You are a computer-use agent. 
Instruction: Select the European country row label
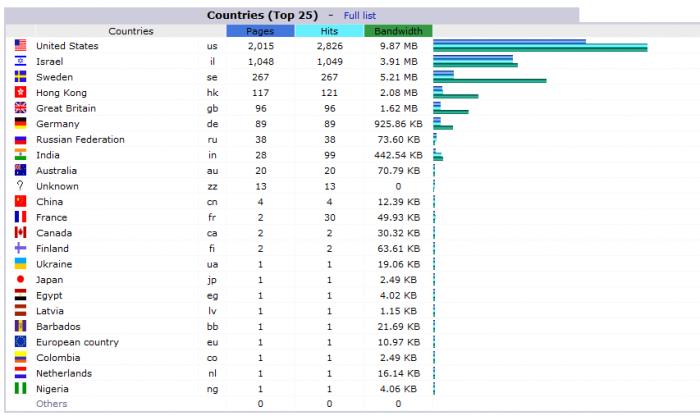[x=77, y=342]
